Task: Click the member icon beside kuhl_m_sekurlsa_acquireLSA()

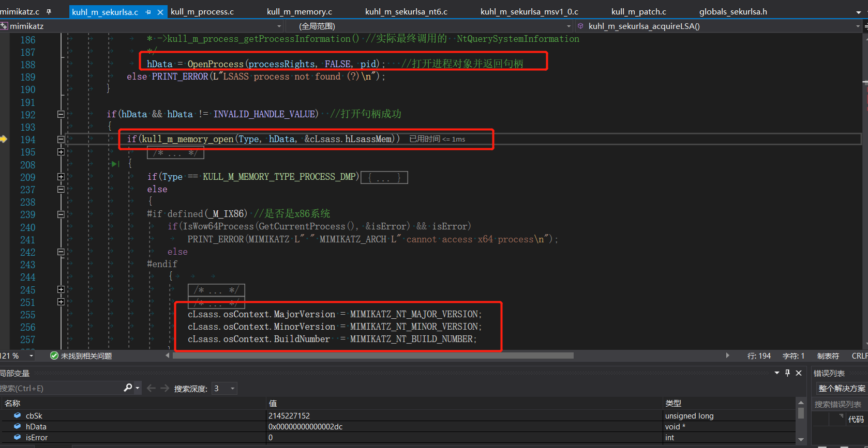Action: 580,26
